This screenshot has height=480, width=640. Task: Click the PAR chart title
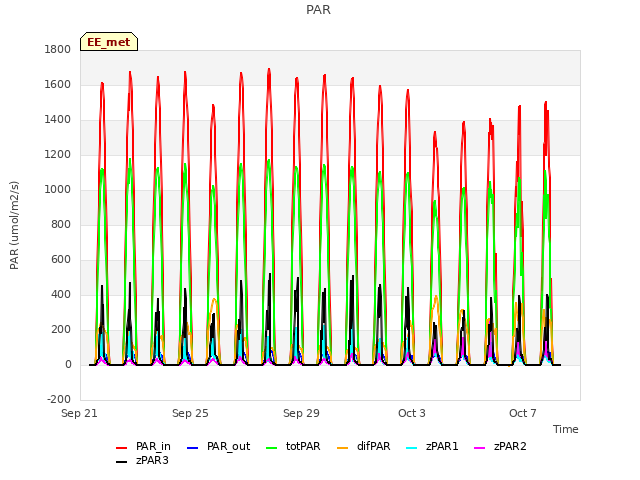click(x=318, y=9)
